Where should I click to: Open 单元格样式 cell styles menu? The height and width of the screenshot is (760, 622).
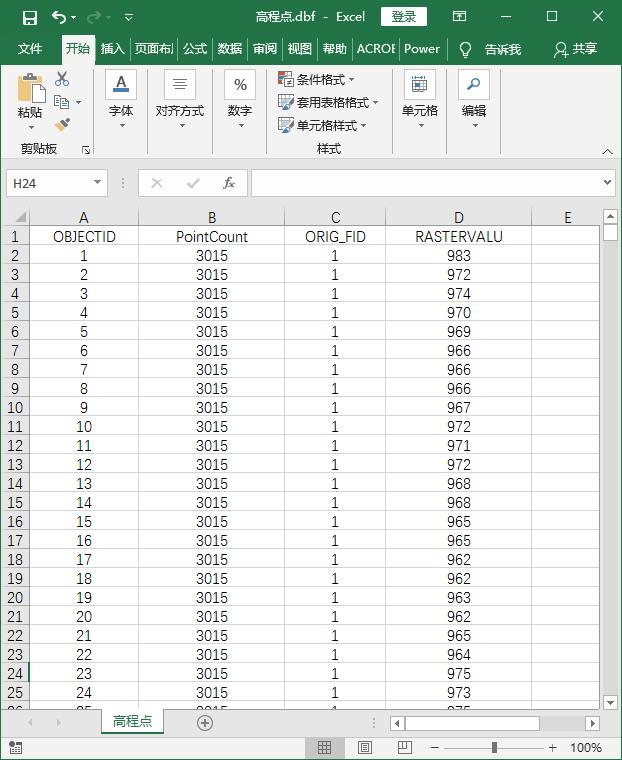[x=322, y=126]
